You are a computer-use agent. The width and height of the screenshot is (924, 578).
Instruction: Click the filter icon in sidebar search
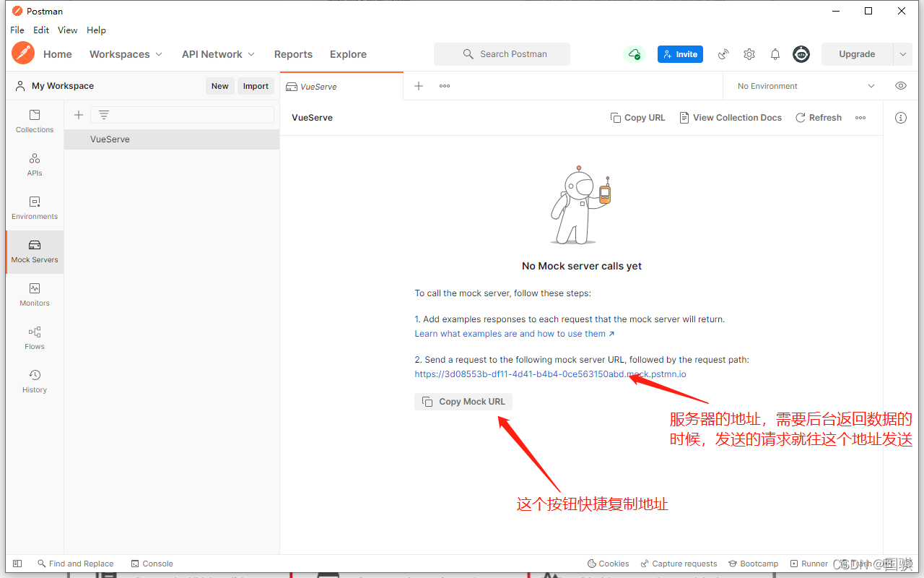coord(104,115)
